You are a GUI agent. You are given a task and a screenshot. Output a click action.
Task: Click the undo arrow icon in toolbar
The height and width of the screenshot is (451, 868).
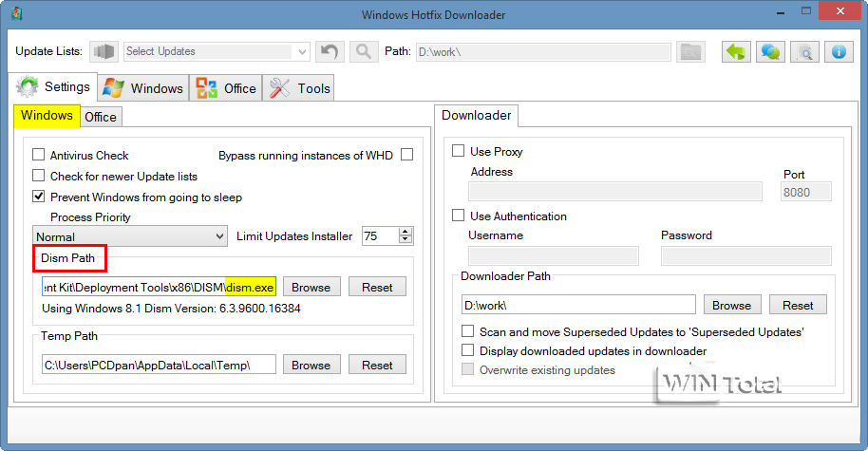[330, 52]
